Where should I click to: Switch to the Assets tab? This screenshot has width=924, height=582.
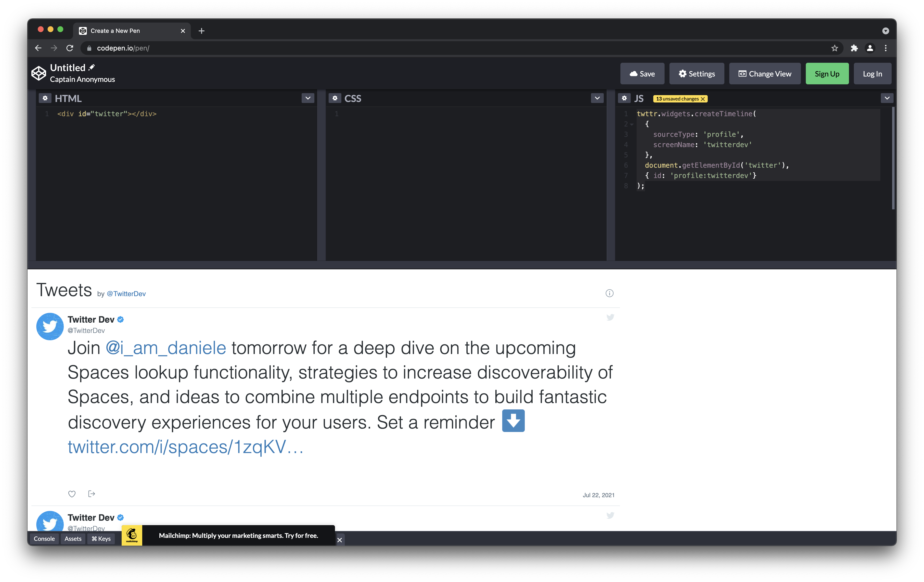[x=73, y=539]
